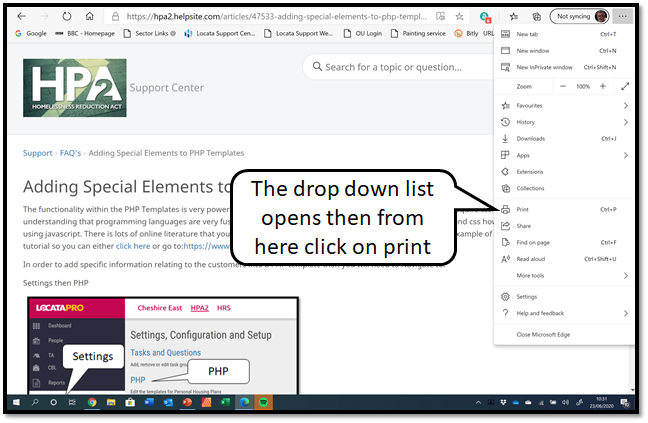Image resolution: width=648 pixels, height=423 pixels.
Task: Select Find on page menu item
Action: (564, 242)
